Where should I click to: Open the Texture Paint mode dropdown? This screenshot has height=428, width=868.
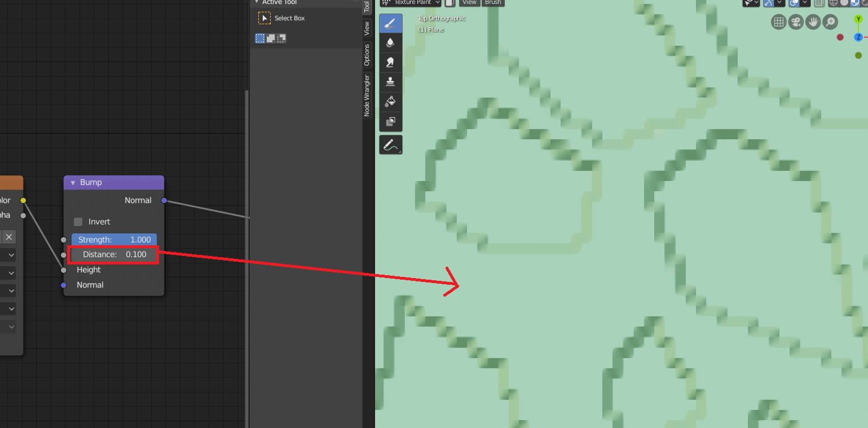[x=410, y=2]
